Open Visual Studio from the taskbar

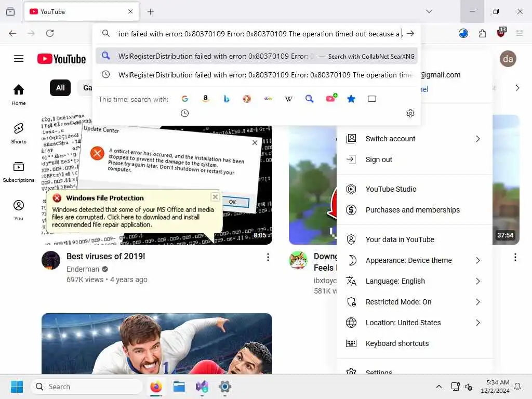(x=202, y=387)
